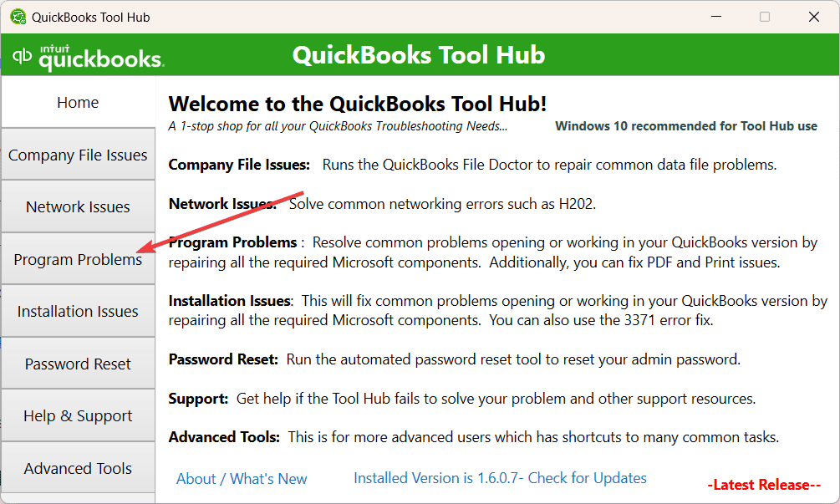Close the QuickBooks Tool Hub window
The width and height of the screenshot is (840, 504).
814,17
